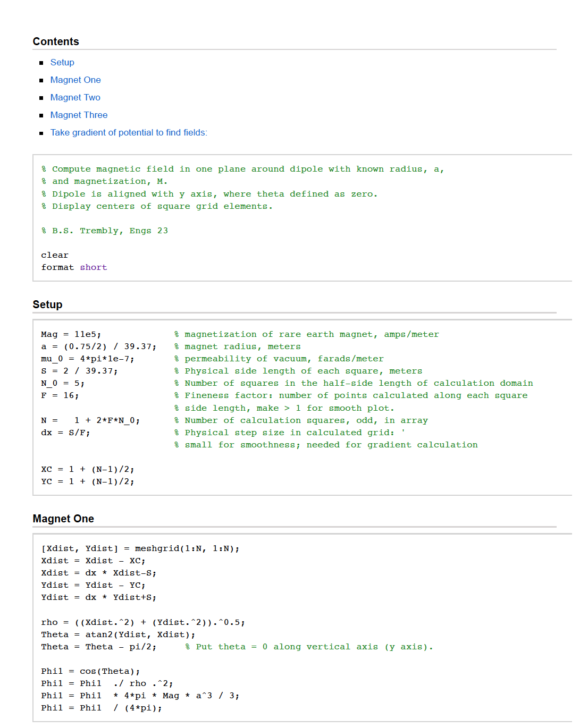Click the Magnet One section heading

click(x=63, y=519)
